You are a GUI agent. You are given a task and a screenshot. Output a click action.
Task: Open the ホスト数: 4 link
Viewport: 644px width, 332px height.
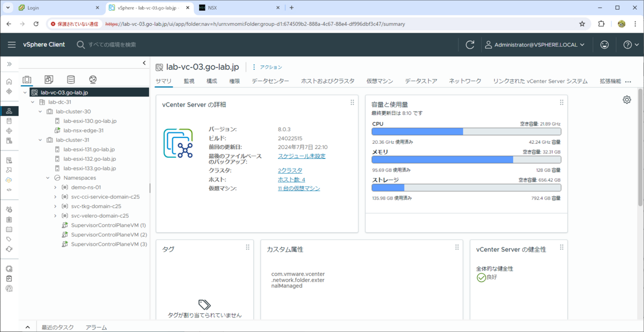[291, 180]
